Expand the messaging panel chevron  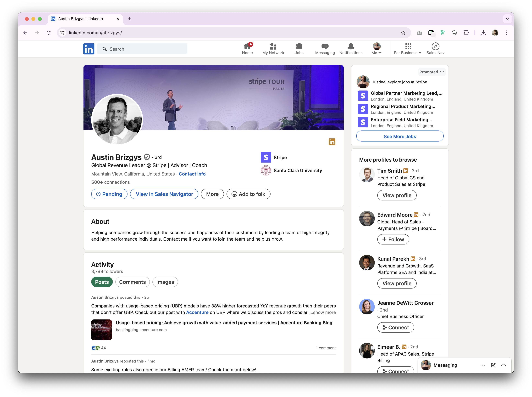[504, 365]
